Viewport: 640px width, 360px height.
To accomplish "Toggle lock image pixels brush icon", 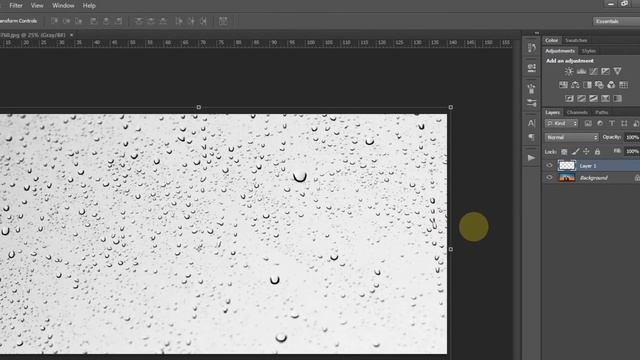I will tap(575, 152).
